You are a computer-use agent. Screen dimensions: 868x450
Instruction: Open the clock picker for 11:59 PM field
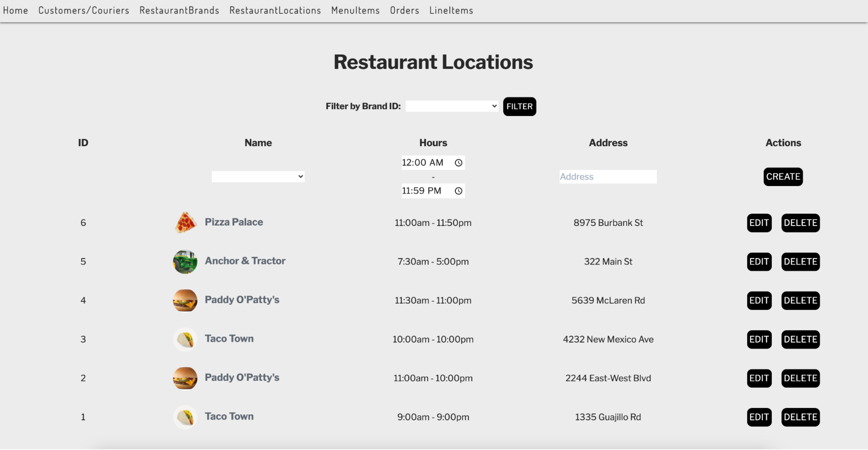(x=459, y=191)
